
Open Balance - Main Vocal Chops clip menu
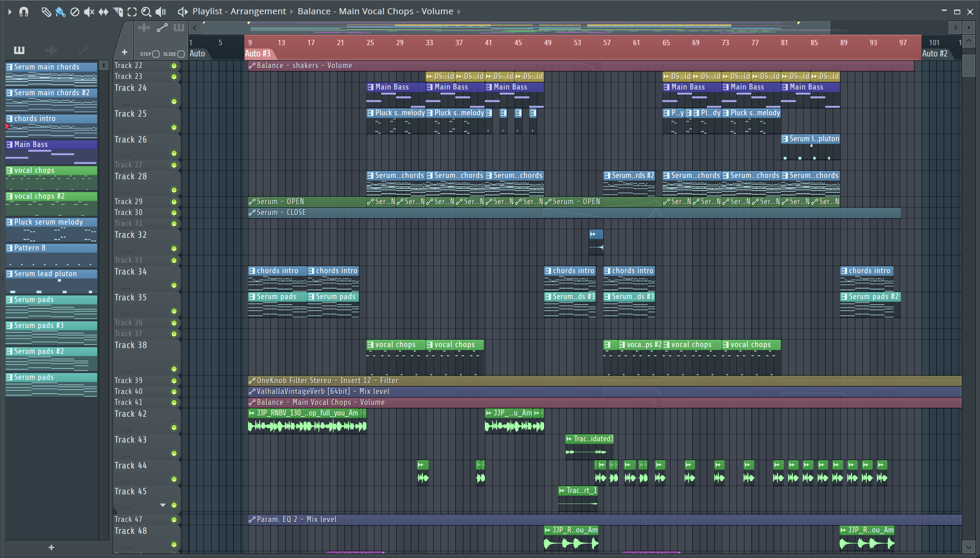pos(252,403)
